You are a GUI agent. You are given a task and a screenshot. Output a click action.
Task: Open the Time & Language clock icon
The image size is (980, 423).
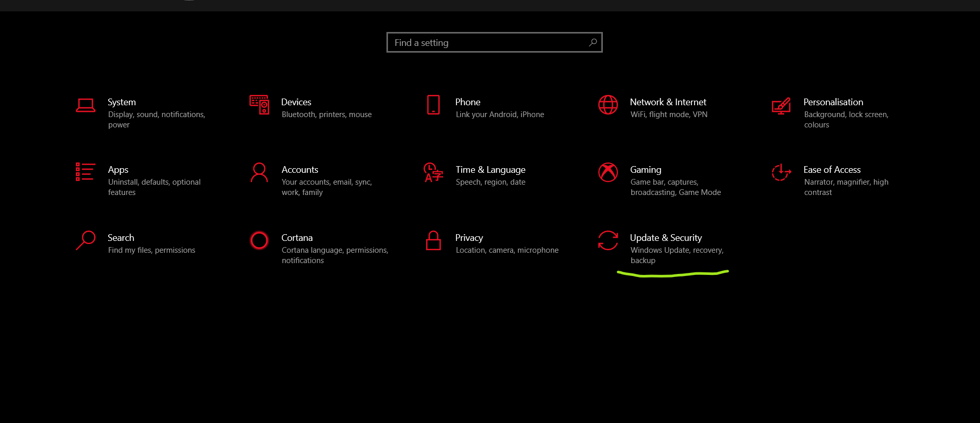pyautogui.click(x=433, y=172)
